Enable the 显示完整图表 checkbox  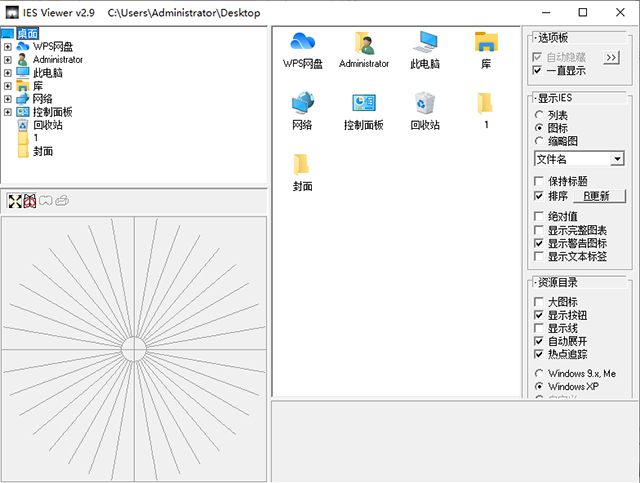539,230
